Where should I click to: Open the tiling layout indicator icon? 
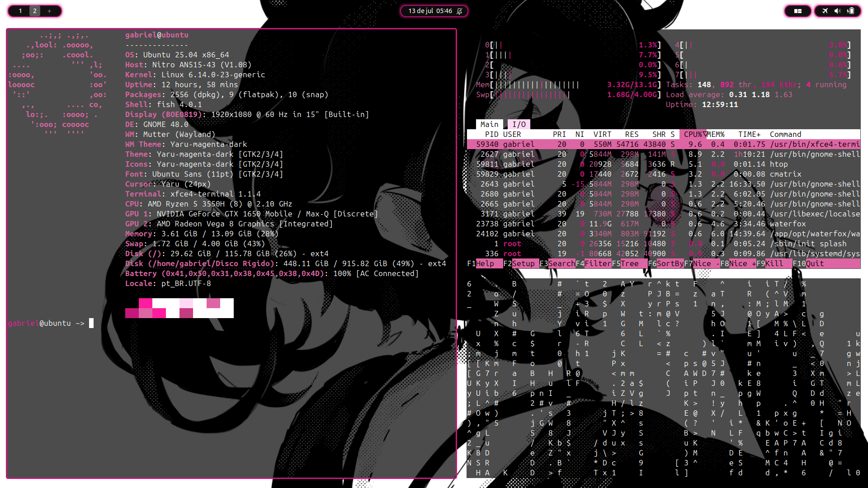point(798,11)
